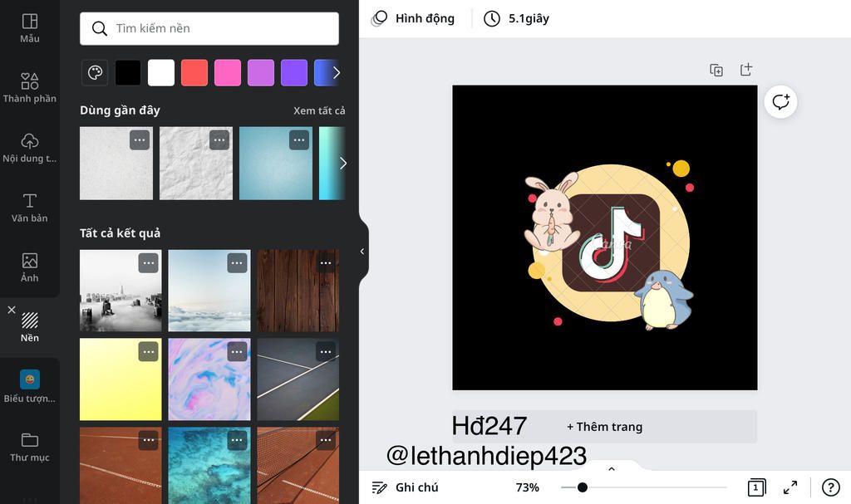Select the crumpled white paper recent background
The height and width of the screenshot is (504, 851).
(x=196, y=164)
